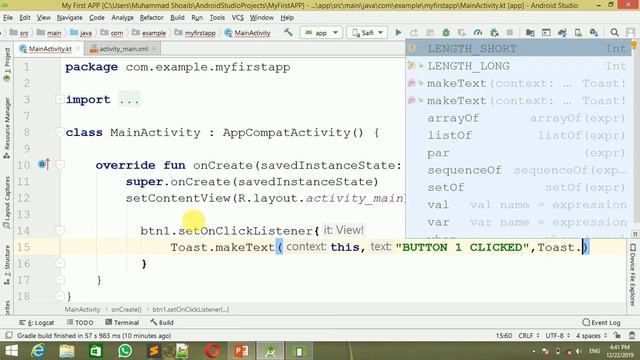Screen dimensions: 640x360
Task: Click the Make Project hammer icon
Action: [x=288, y=32]
